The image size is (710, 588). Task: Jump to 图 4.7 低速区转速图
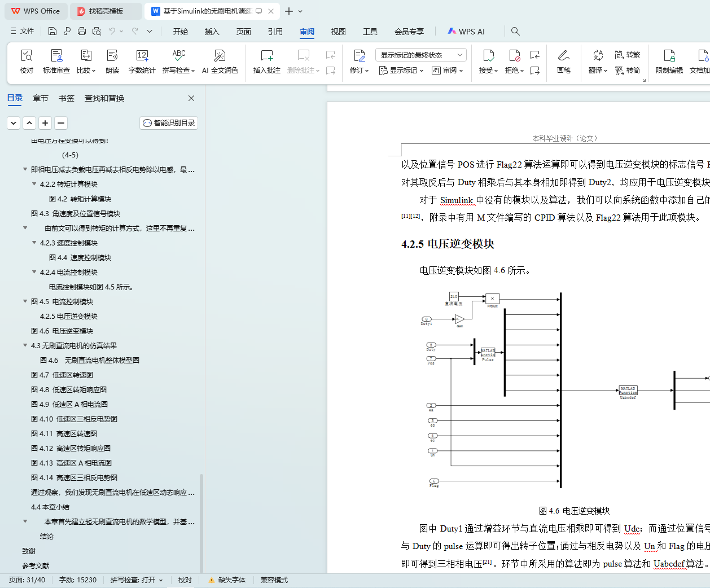pos(62,375)
